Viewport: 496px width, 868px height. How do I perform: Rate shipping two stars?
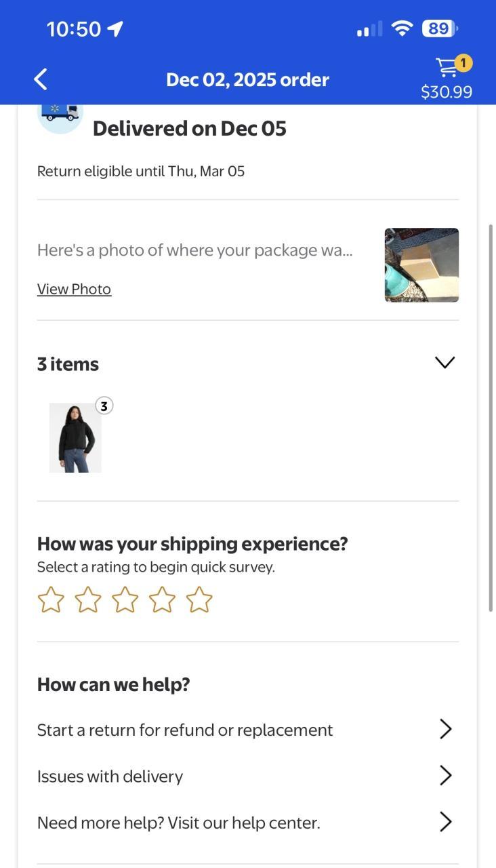87,600
